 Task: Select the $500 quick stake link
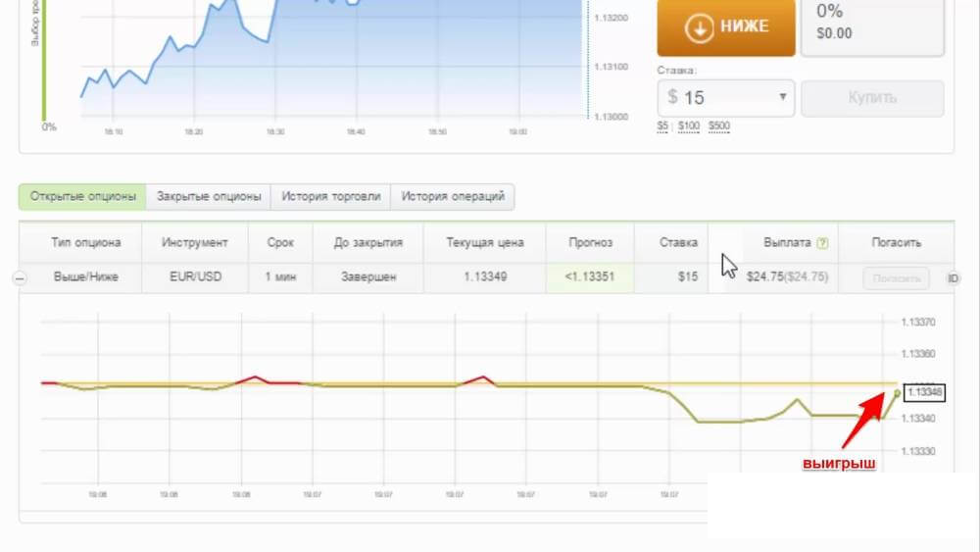point(718,125)
